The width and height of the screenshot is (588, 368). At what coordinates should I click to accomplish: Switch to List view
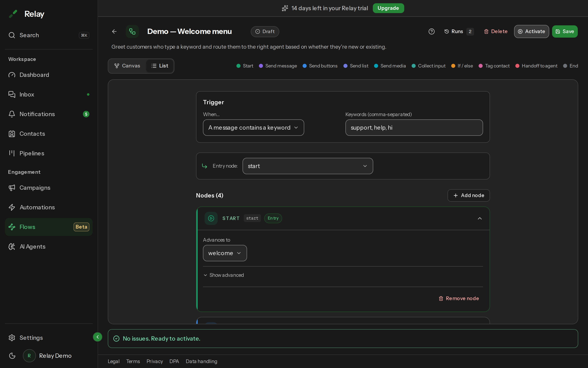(160, 66)
